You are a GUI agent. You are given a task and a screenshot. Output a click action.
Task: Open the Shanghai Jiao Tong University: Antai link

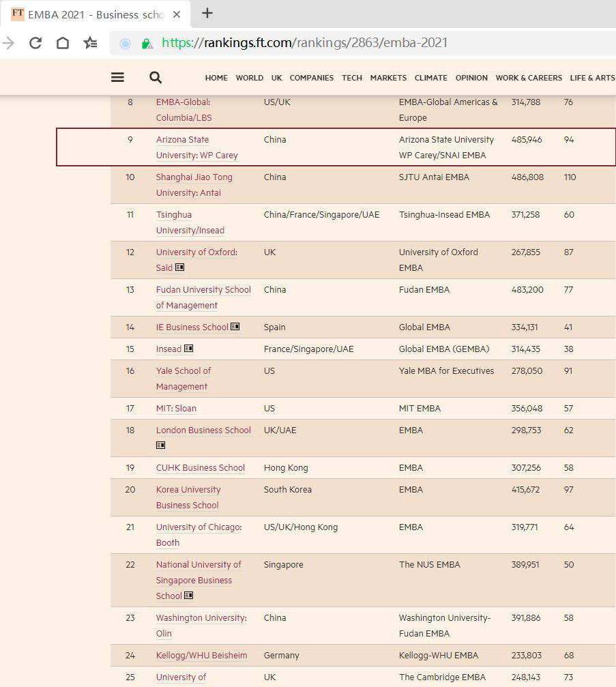pyautogui.click(x=194, y=185)
